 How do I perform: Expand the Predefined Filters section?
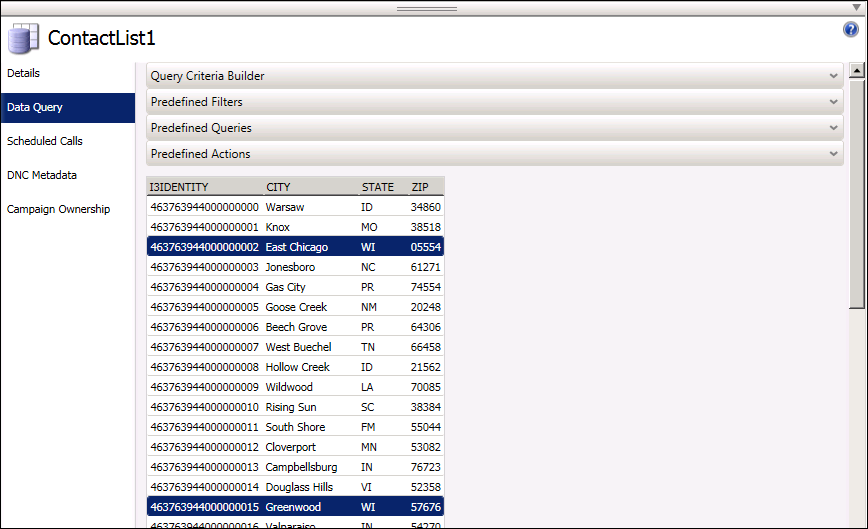[494, 102]
